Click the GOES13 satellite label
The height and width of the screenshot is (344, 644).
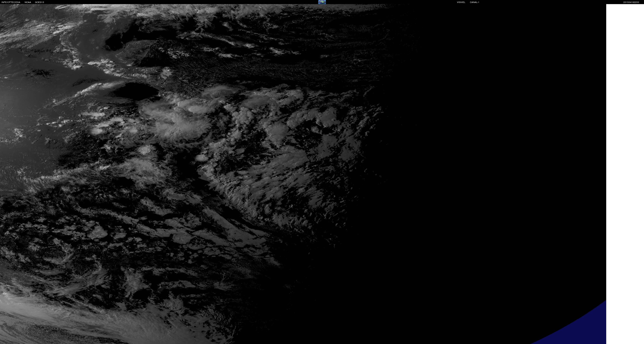coord(39,2)
